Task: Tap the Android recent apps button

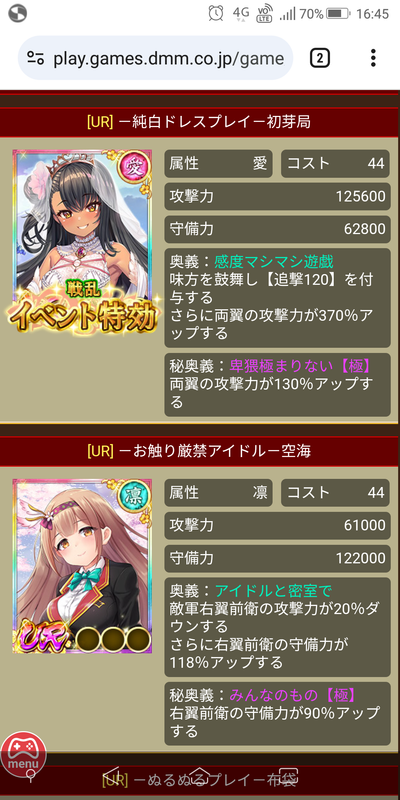Action: coord(288,776)
